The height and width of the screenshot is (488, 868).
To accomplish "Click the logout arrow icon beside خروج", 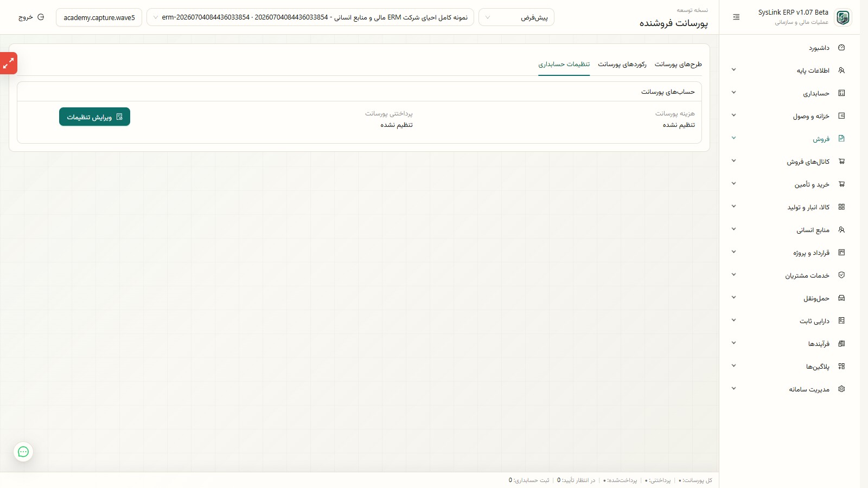I will 41,17.
